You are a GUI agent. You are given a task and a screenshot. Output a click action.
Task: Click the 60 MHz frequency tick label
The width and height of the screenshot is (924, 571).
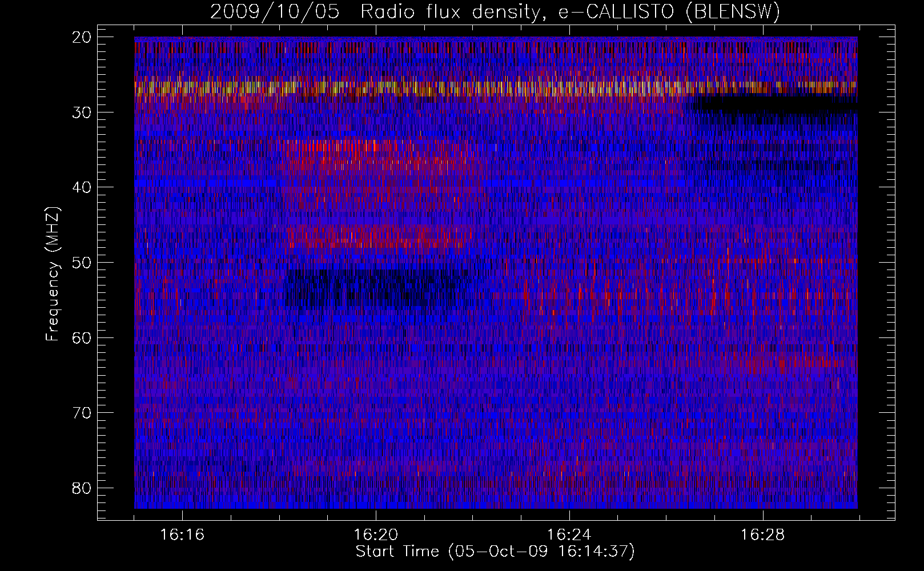click(x=82, y=338)
